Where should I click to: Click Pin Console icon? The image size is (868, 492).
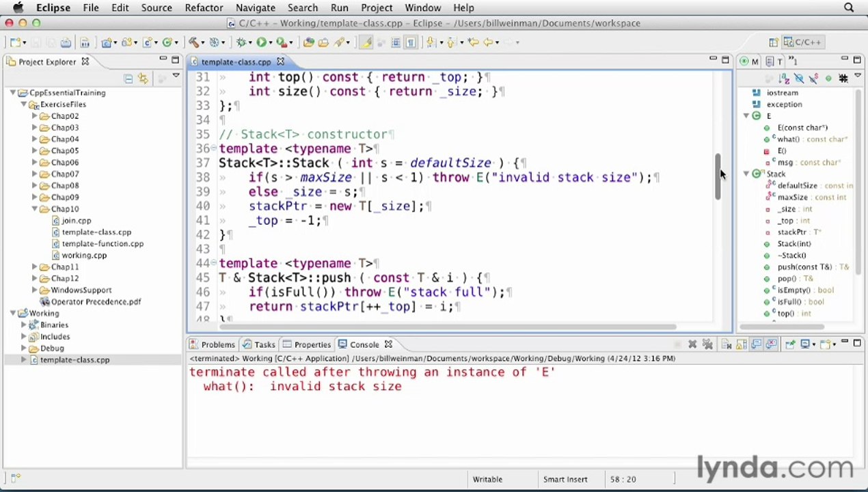pos(789,344)
